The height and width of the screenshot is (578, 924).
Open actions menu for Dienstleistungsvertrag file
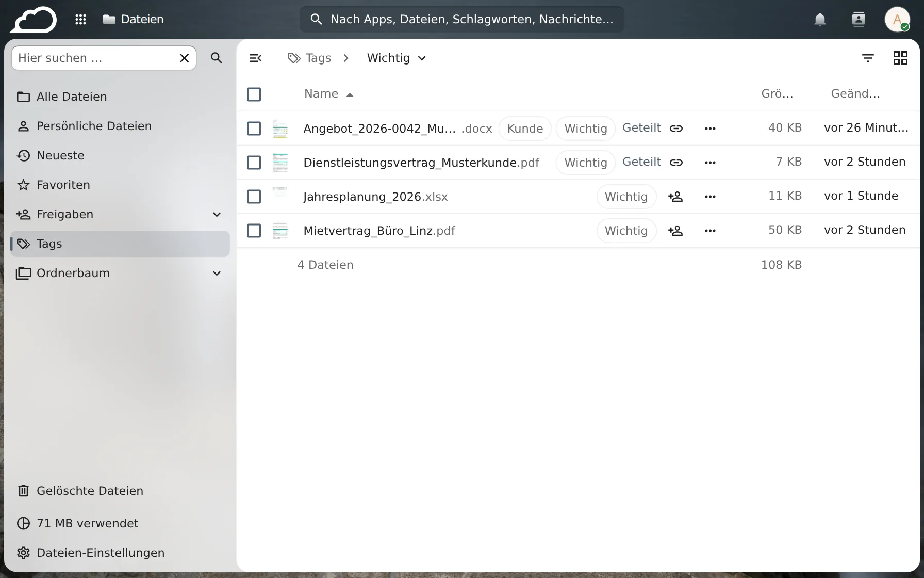(710, 163)
